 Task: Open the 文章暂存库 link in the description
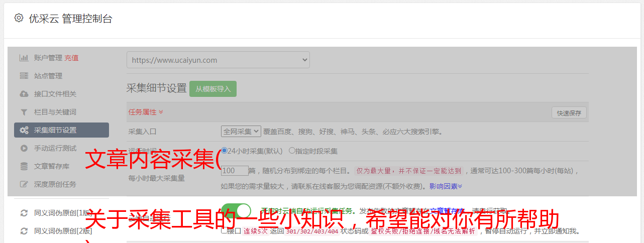[x=447, y=211]
